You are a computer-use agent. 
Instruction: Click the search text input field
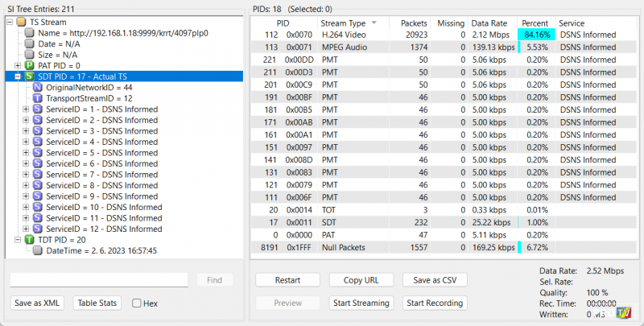click(x=99, y=280)
